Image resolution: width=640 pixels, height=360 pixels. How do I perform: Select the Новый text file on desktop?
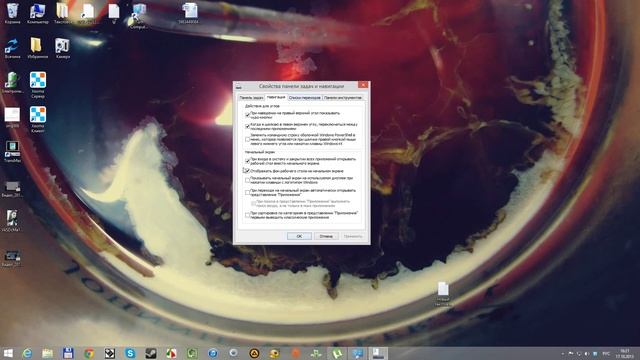(x=443, y=293)
